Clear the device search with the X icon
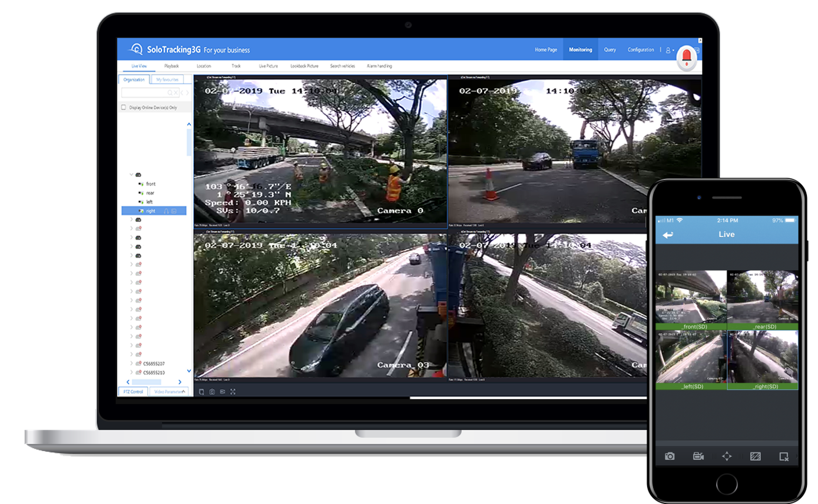 click(176, 93)
